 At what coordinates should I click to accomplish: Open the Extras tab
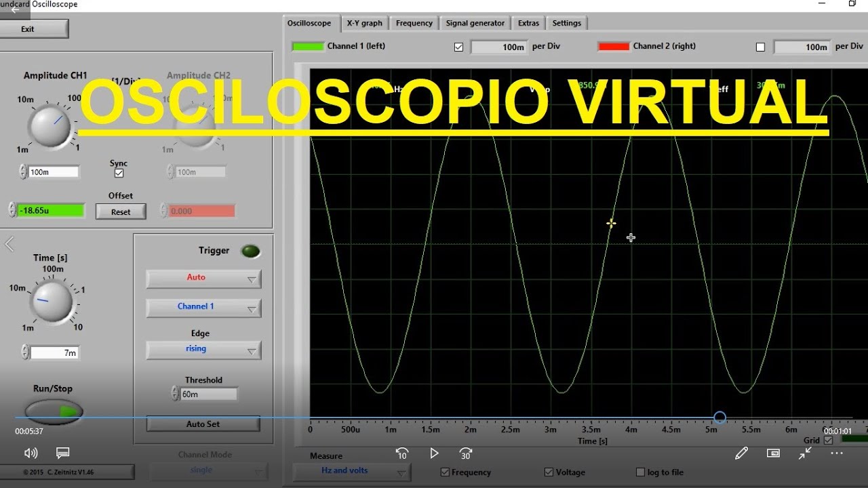(x=529, y=23)
